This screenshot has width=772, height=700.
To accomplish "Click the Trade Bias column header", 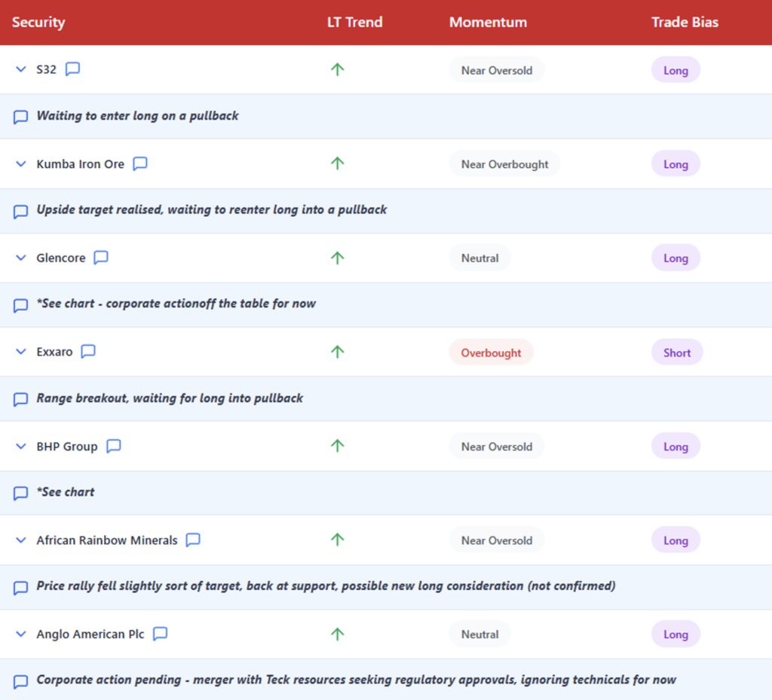I will click(685, 22).
